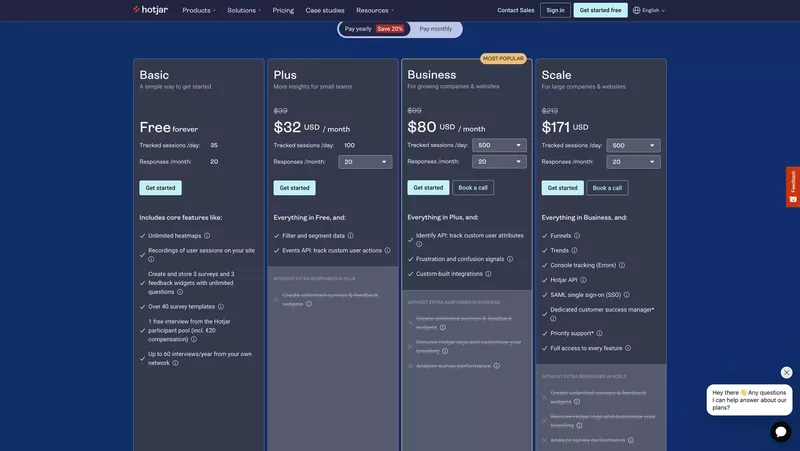Open the red Feedback side tab
Screen dimensions: 800x451
pyautogui.click(x=793, y=186)
